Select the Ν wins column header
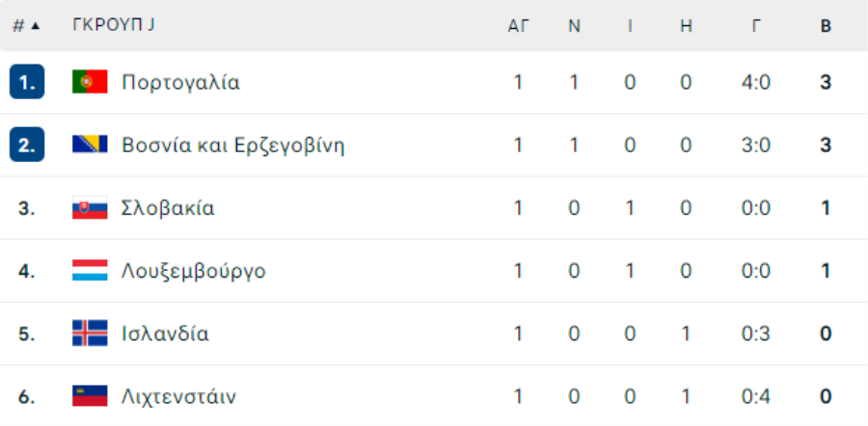The height and width of the screenshot is (426, 868). pos(574,26)
